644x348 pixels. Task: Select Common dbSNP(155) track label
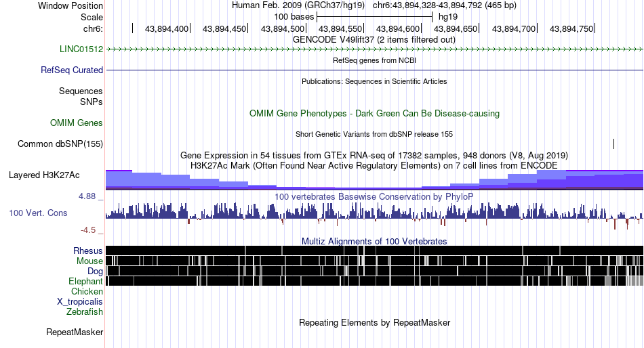coord(60,144)
